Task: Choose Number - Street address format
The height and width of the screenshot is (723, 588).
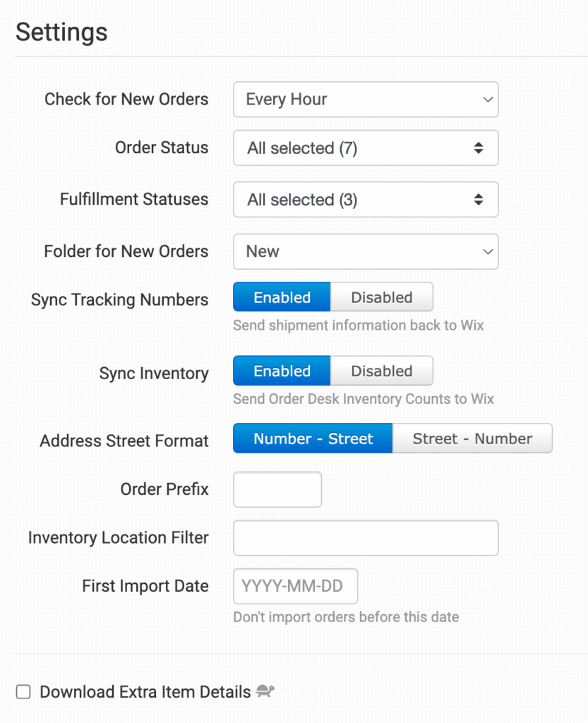Action: click(x=313, y=439)
